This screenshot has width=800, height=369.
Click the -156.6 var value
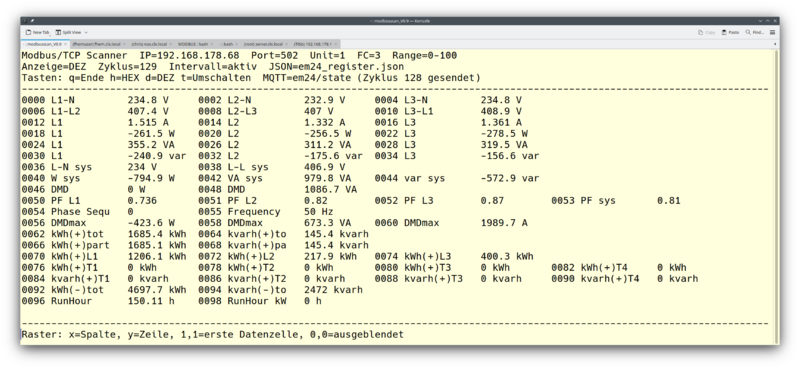(x=510, y=156)
